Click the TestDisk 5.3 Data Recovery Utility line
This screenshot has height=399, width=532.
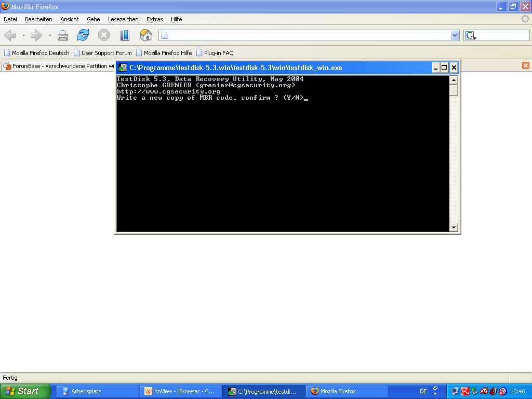tap(210, 79)
